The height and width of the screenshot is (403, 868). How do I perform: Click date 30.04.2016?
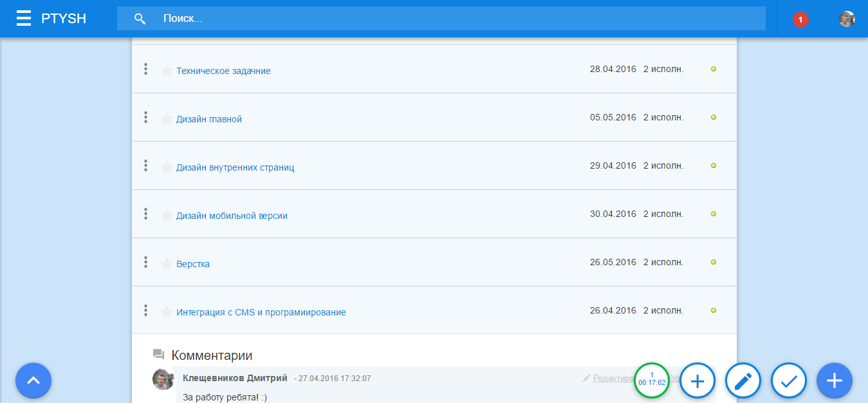(x=613, y=214)
